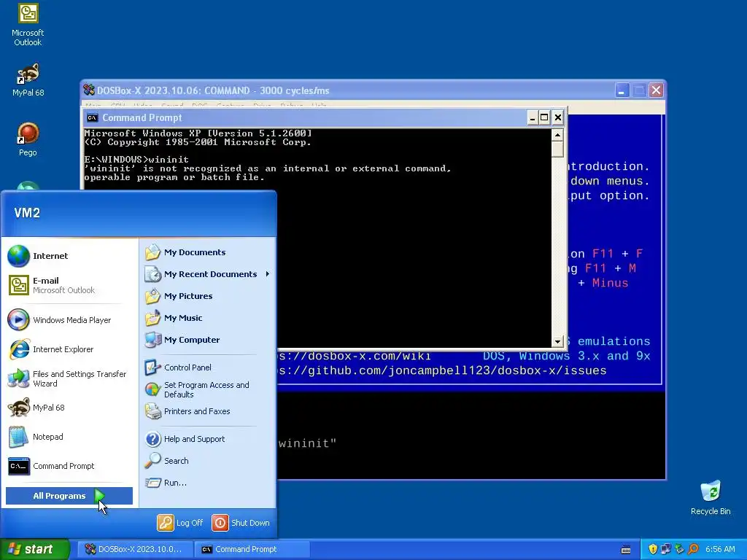Click the Shut Down button

241,522
